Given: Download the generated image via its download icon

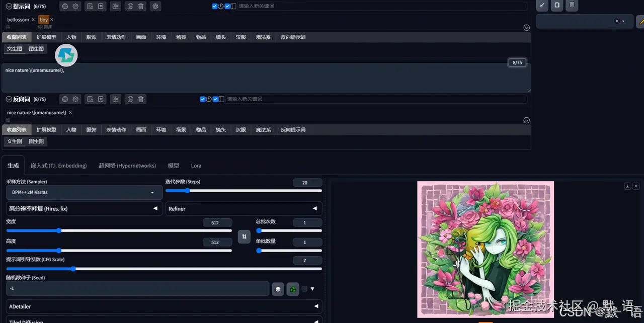Looking at the screenshot, I should [x=627, y=186].
